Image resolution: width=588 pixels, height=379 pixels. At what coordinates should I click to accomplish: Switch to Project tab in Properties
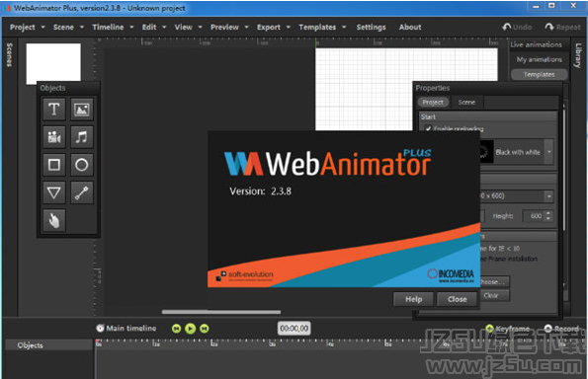point(433,103)
